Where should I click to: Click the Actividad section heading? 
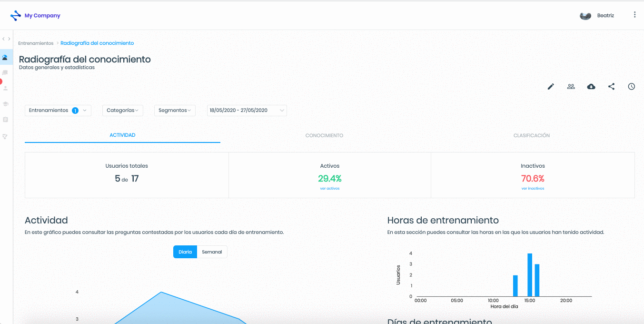click(46, 220)
